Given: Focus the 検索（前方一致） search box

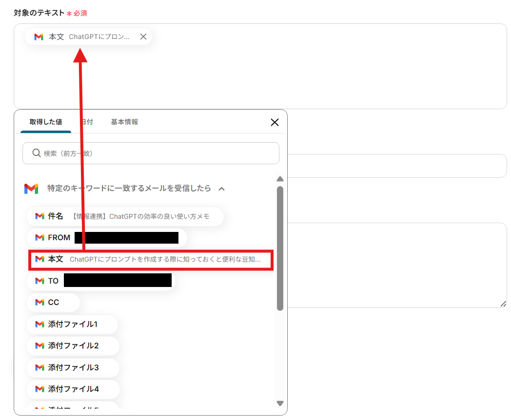Looking at the screenshot, I should [151, 153].
